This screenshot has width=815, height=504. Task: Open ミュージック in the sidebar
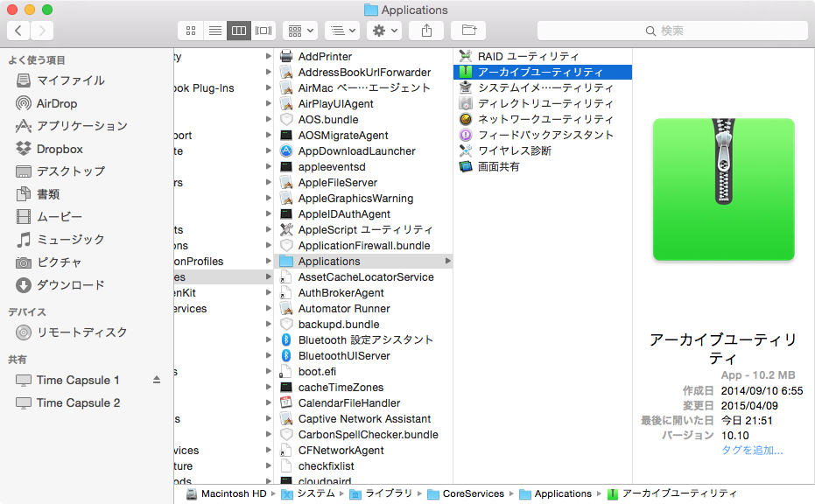60,240
